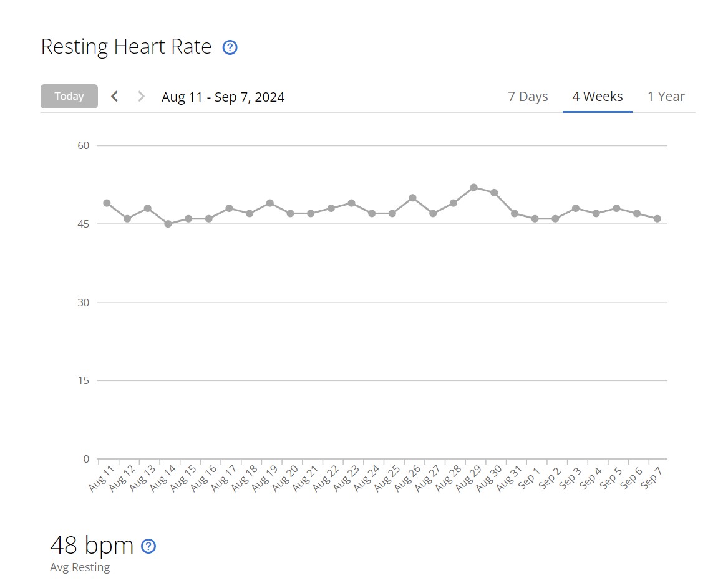Open help icon next to 48 bpm
This screenshot has width=723, height=588.
148,546
